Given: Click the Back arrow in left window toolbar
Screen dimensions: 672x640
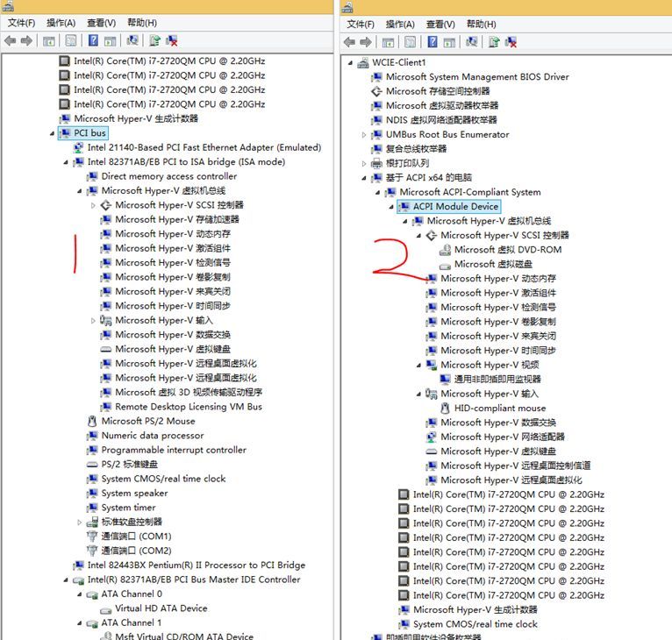Looking at the screenshot, I should click(10, 41).
